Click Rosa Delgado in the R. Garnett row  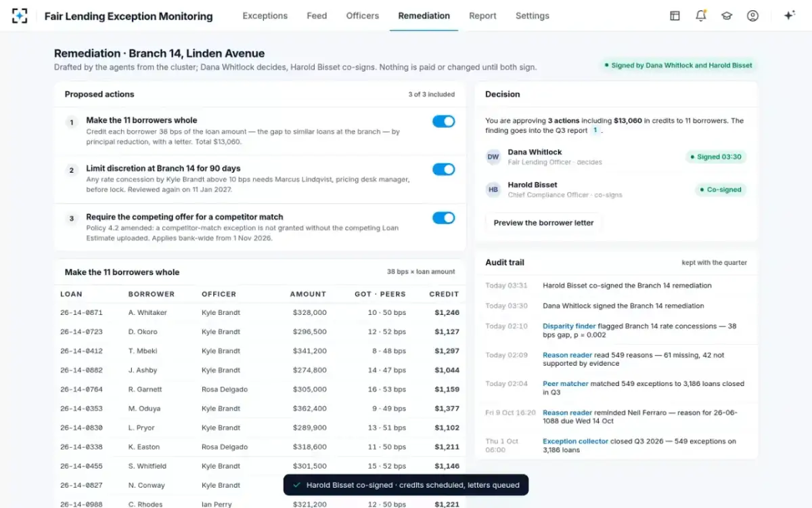225,389
